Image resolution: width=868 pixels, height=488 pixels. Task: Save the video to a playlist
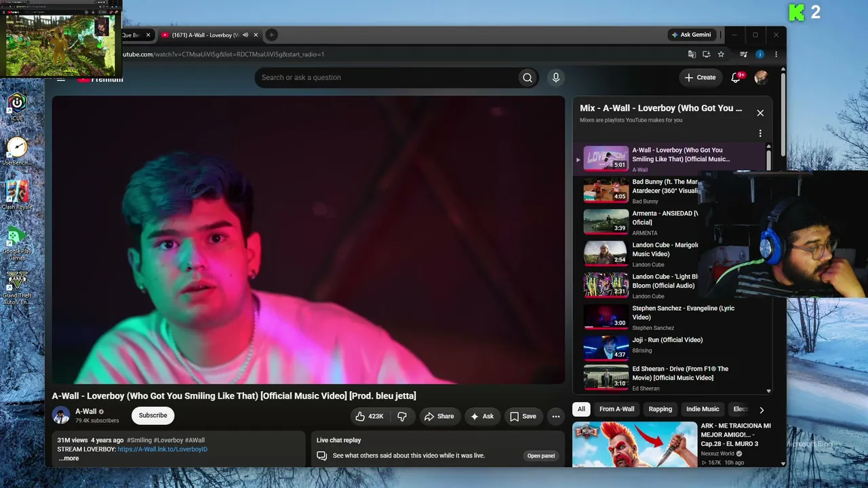[523, 416]
